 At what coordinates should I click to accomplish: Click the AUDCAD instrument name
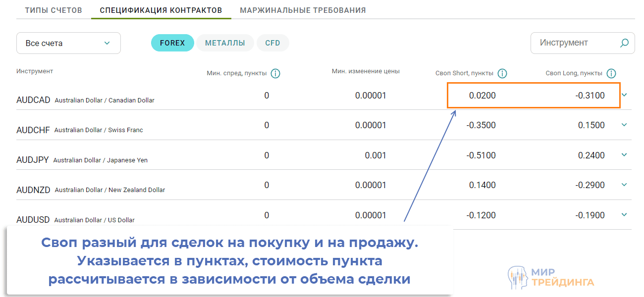pos(33,99)
